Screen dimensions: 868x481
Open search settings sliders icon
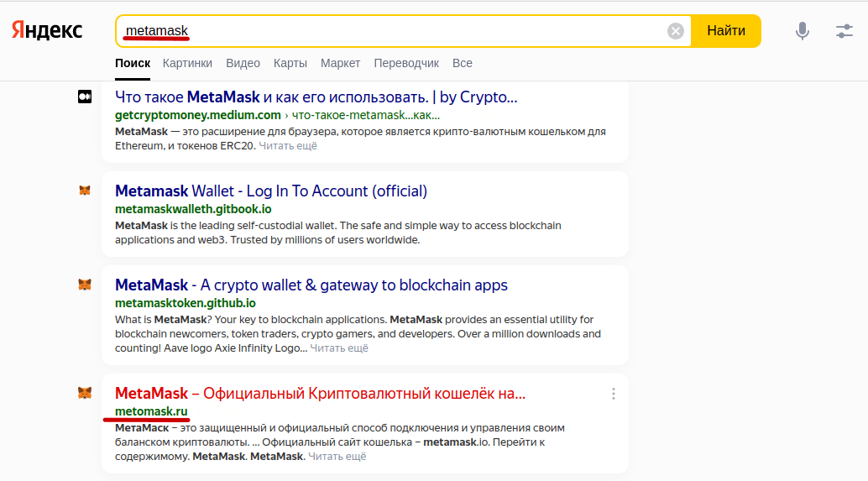point(844,31)
